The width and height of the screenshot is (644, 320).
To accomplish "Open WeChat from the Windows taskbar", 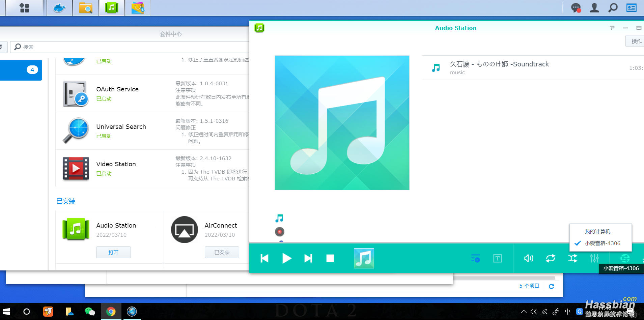I will pos(90,312).
